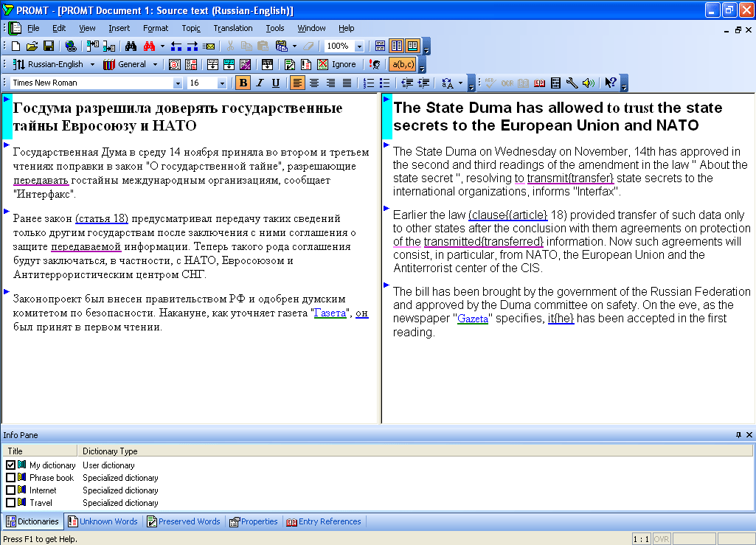This screenshot has height=545, width=756.
Task: Increase paragraph indent
Action: click(423, 83)
